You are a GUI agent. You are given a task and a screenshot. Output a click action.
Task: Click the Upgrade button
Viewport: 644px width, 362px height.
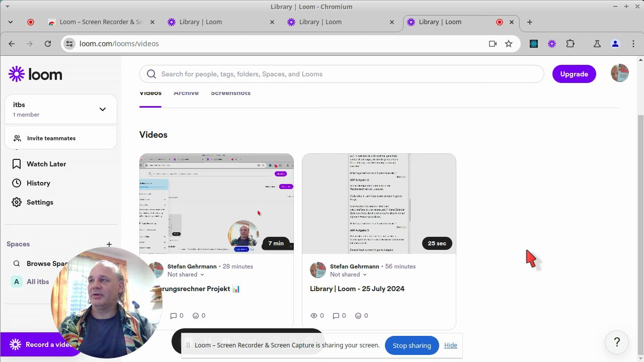tap(574, 74)
